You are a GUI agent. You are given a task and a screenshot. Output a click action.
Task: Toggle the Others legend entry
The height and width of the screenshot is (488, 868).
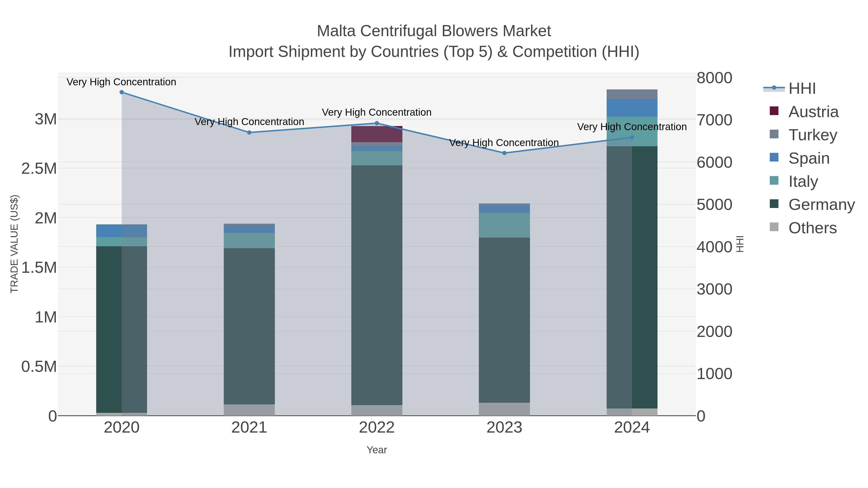tap(803, 228)
